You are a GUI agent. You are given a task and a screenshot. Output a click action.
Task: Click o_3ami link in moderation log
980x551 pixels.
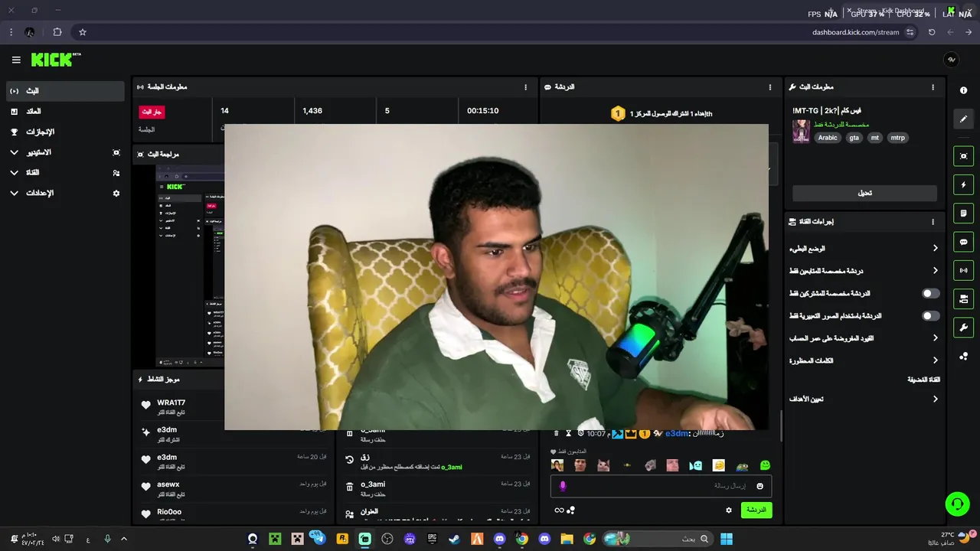pyautogui.click(x=451, y=467)
